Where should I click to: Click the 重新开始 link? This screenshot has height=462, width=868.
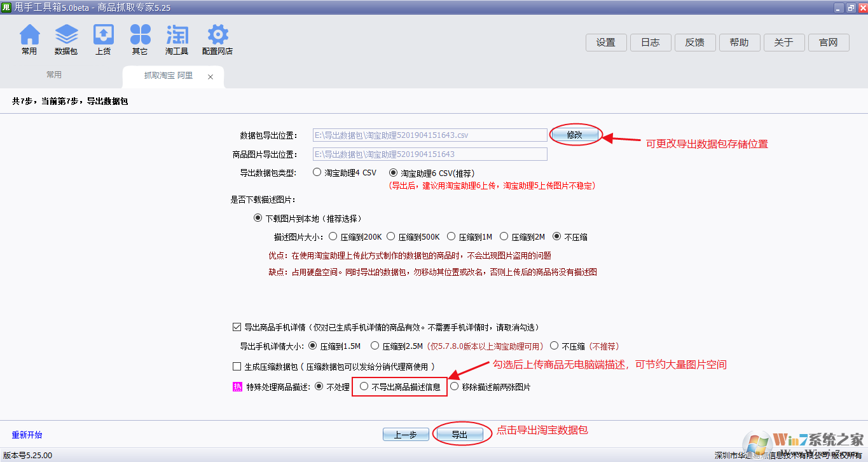27,435
